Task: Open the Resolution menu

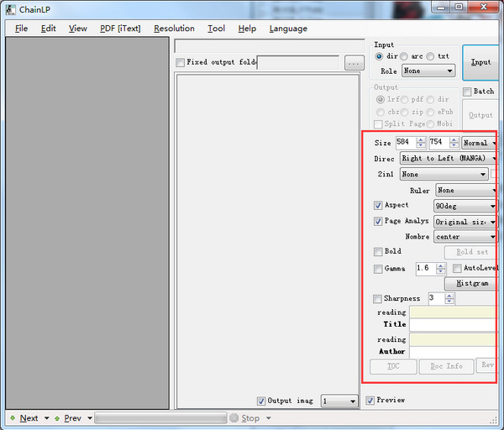Action: click(x=174, y=29)
